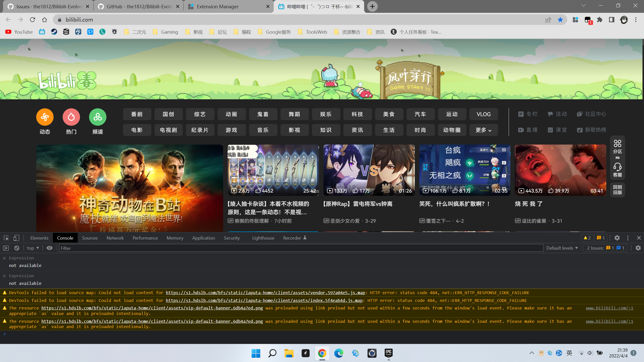The width and height of the screenshot is (644, 362).
Task: Open the www.bilibili.com/:1 warning link
Action: (609, 308)
